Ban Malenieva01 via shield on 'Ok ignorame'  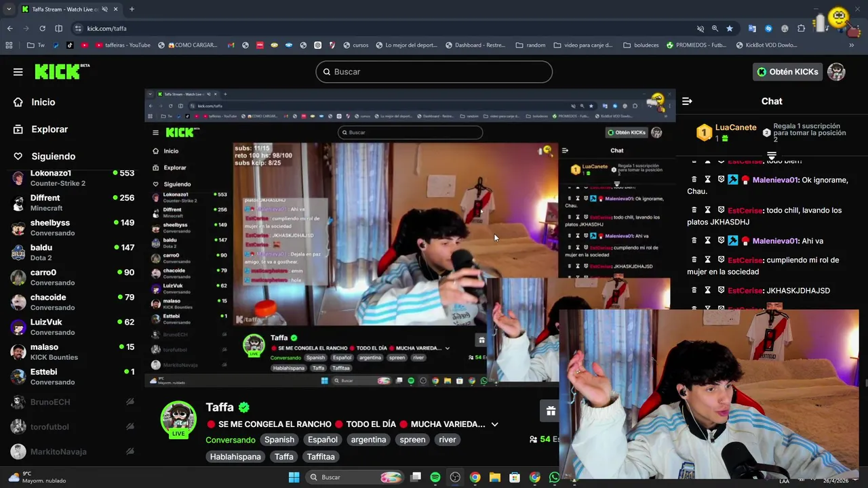(x=721, y=180)
